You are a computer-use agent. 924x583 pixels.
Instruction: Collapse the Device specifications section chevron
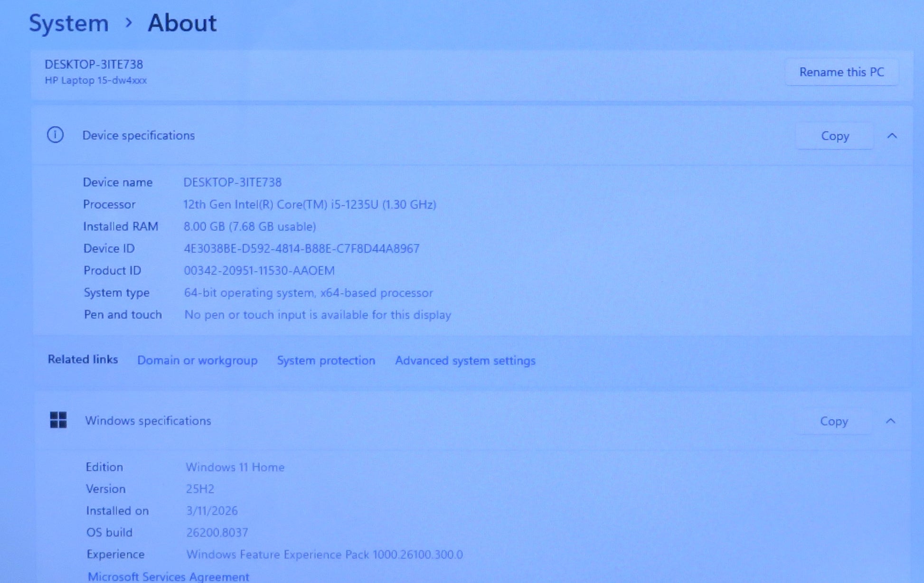point(892,136)
